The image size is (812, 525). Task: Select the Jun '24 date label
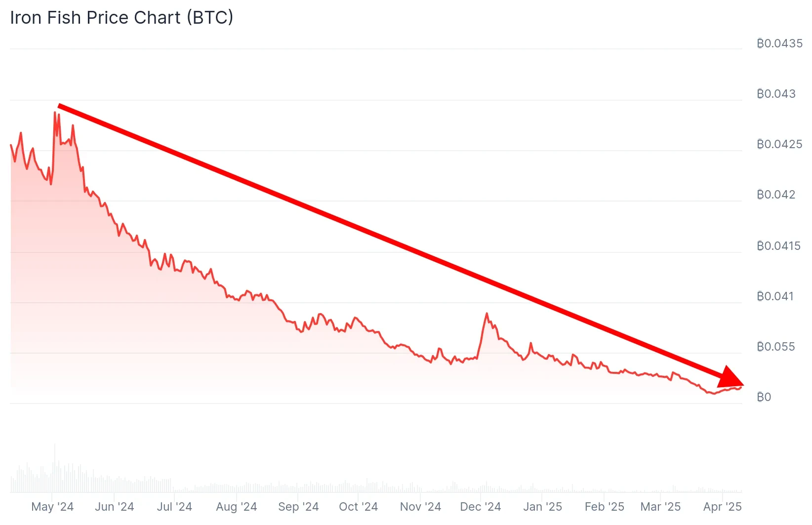(115, 507)
